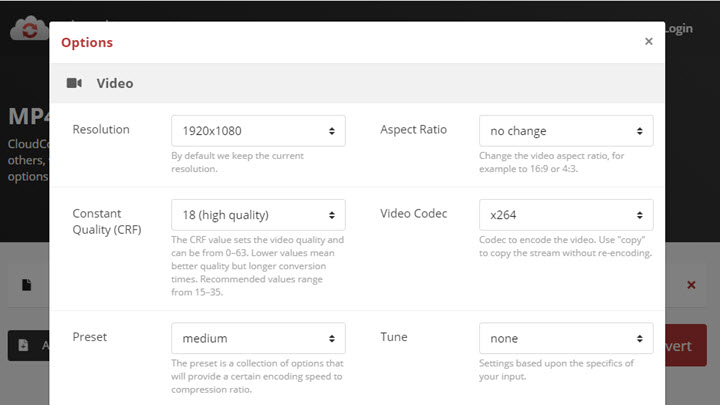Click the file document icon behind the dialog

[x=27, y=285]
